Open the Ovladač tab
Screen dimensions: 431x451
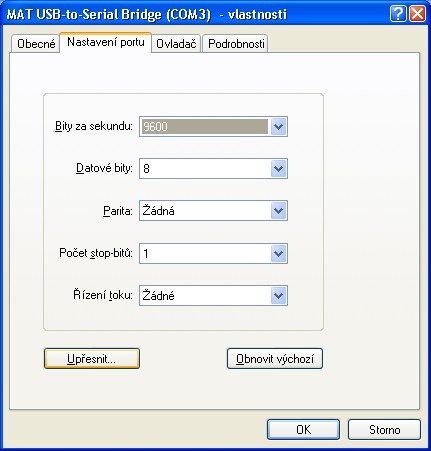(176, 44)
